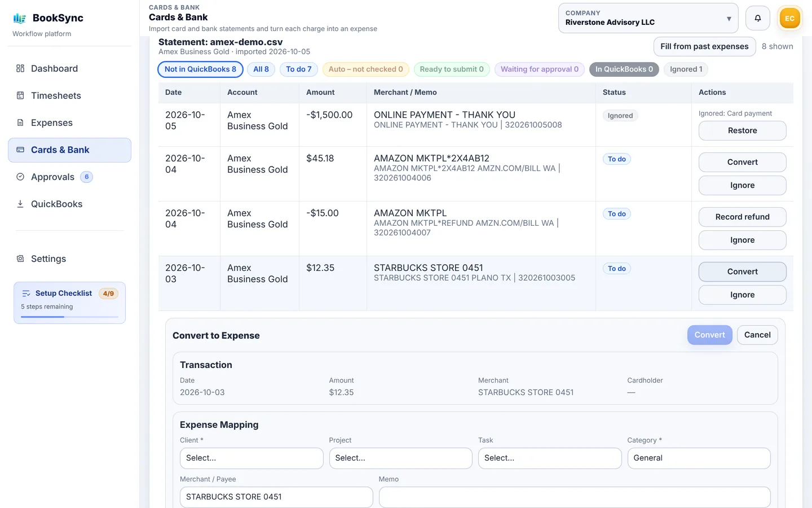Image resolution: width=812 pixels, height=508 pixels.
Task: Select the Not in QuickBooks 8 filter
Action: click(200, 69)
